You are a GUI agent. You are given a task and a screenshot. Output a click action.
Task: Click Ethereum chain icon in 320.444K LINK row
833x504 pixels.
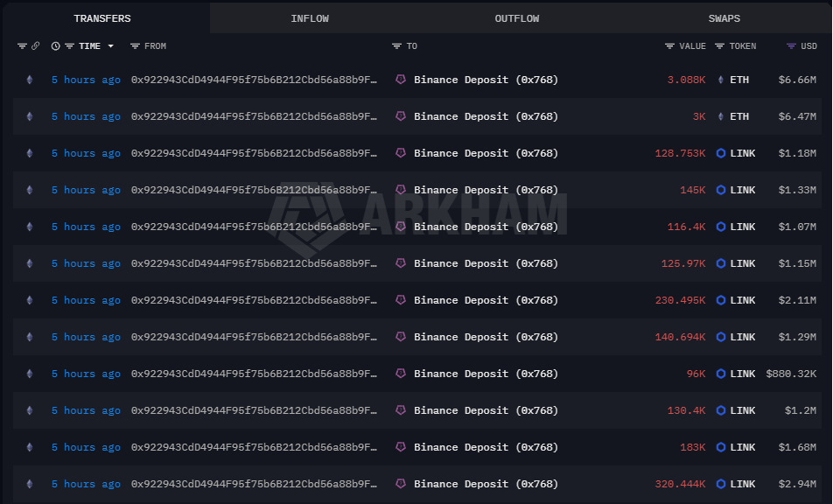(30, 484)
